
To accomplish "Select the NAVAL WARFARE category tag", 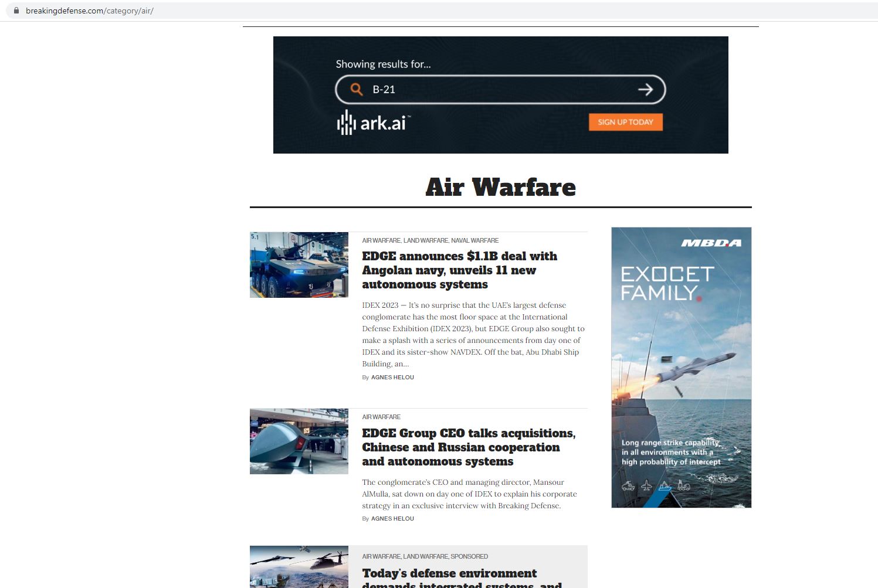I will pyautogui.click(x=474, y=240).
